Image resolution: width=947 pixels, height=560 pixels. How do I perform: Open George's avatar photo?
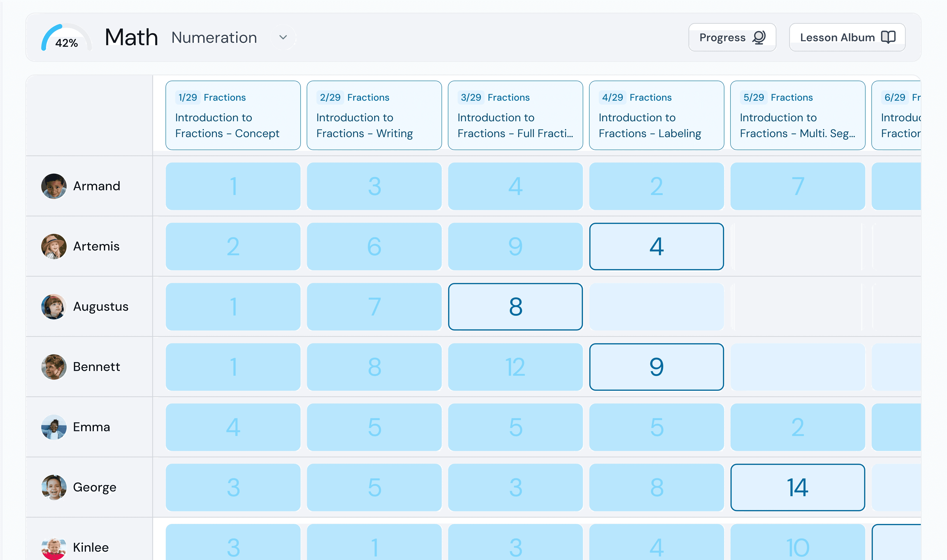click(54, 487)
